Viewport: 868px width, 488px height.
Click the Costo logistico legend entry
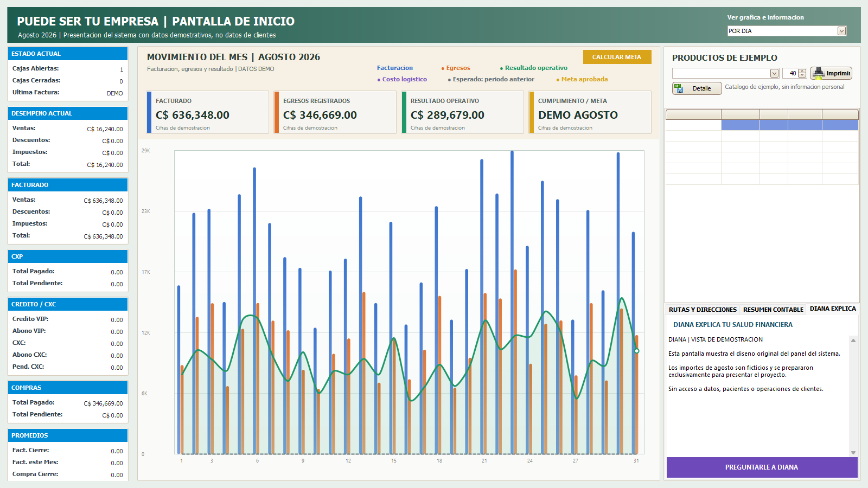402,79
